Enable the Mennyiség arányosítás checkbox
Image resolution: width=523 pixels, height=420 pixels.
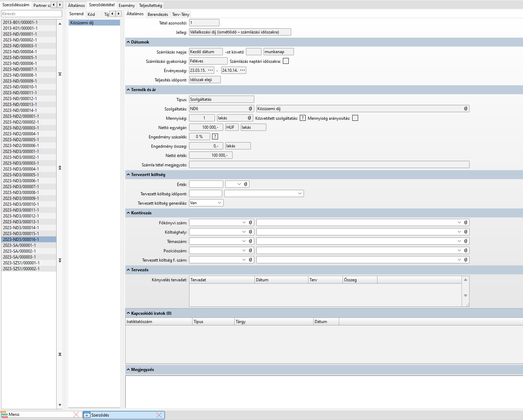[x=355, y=118]
